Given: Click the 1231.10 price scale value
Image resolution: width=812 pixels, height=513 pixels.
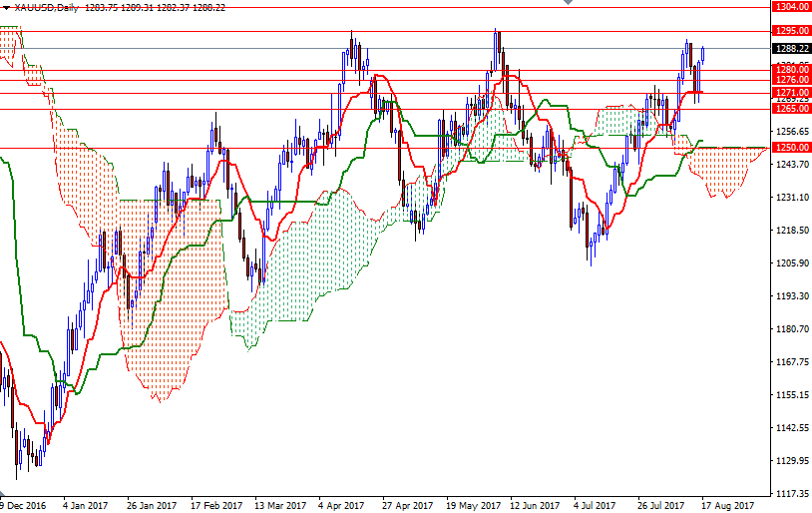Looking at the screenshot, I should click(791, 198).
